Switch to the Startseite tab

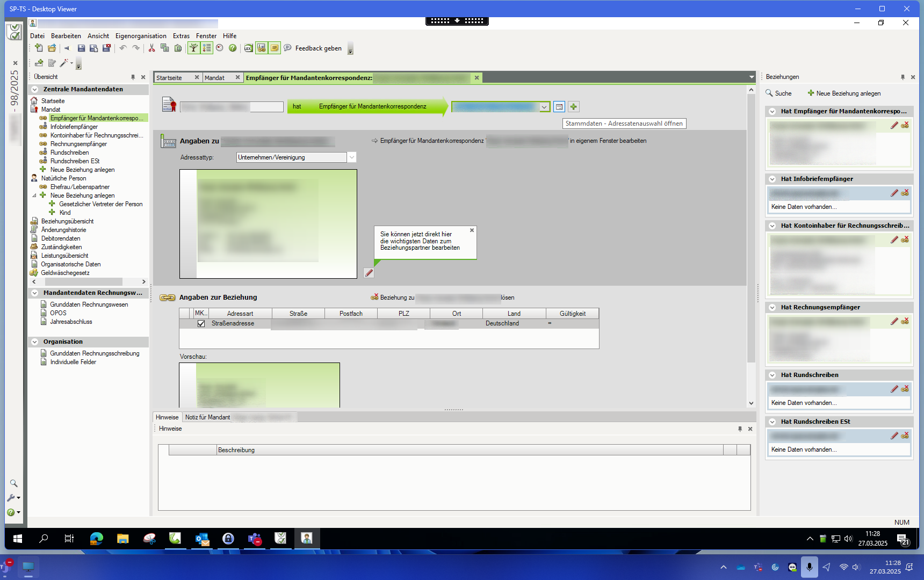tap(170, 78)
